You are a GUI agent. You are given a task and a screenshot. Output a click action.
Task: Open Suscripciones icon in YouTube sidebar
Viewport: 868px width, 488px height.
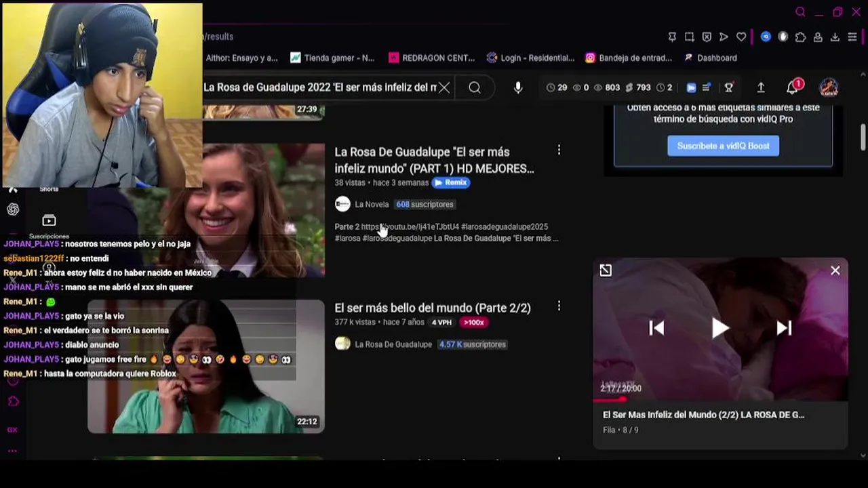point(49,220)
